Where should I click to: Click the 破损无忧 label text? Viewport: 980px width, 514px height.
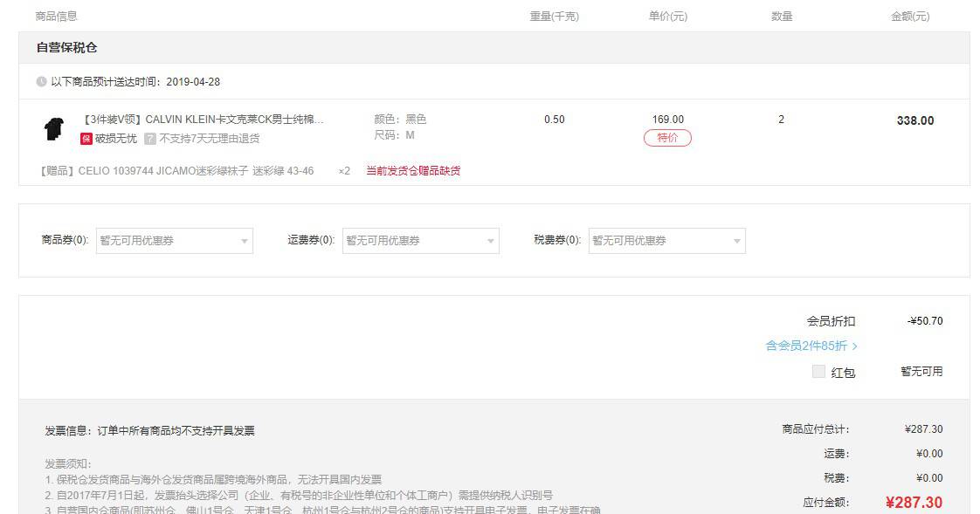(x=116, y=139)
